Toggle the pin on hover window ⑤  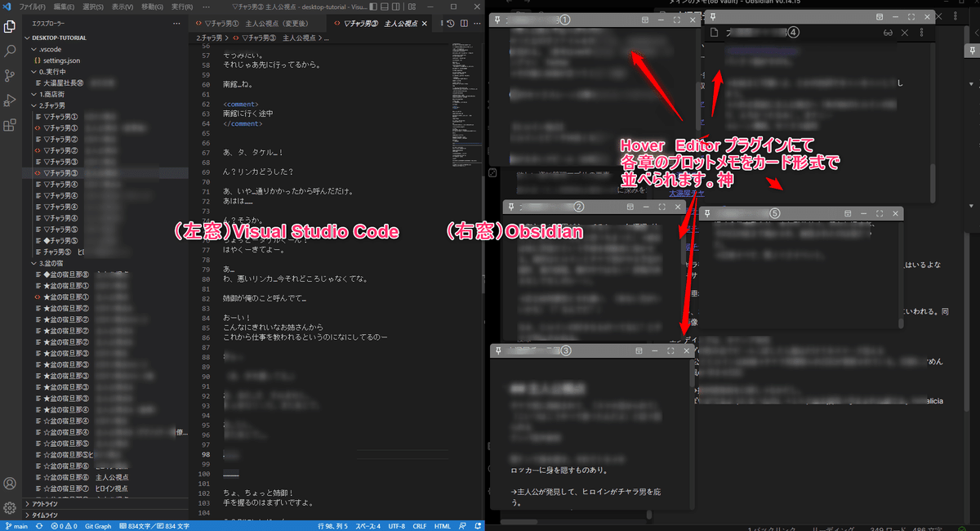click(x=707, y=213)
